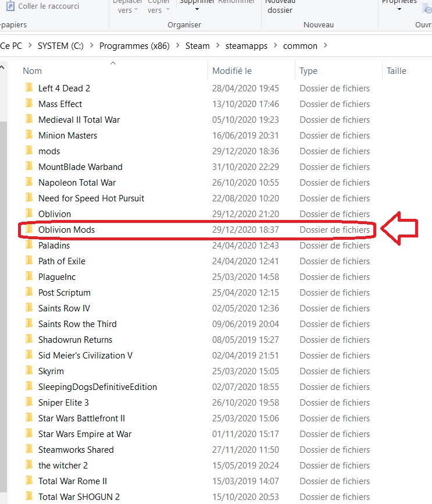
Task: Select Post Scriptum folder icon
Action: pyautogui.click(x=29, y=293)
